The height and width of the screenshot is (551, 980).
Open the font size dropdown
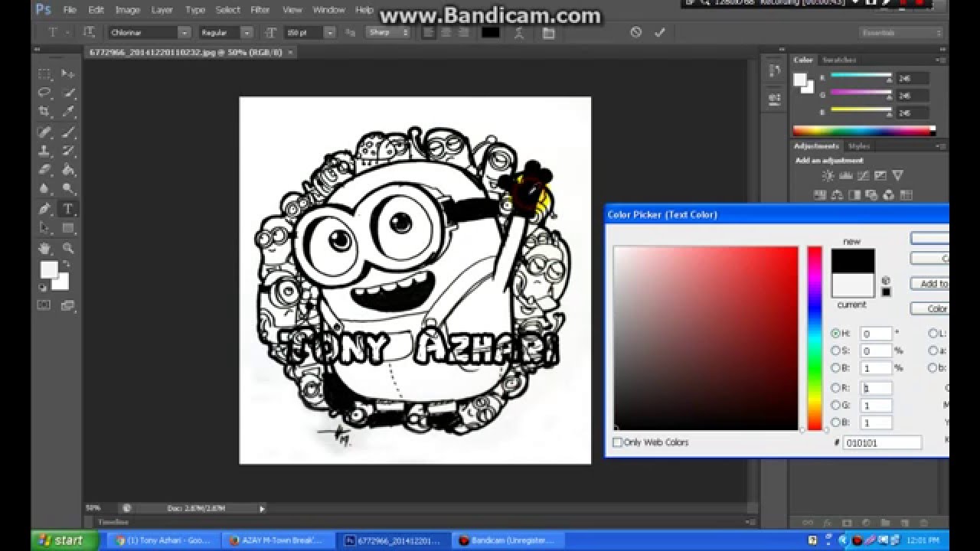pos(329,32)
